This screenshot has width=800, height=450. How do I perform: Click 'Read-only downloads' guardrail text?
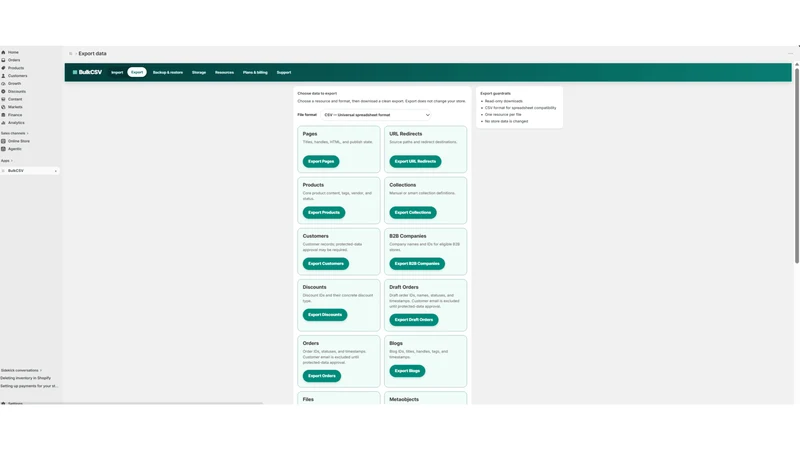(504, 101)
